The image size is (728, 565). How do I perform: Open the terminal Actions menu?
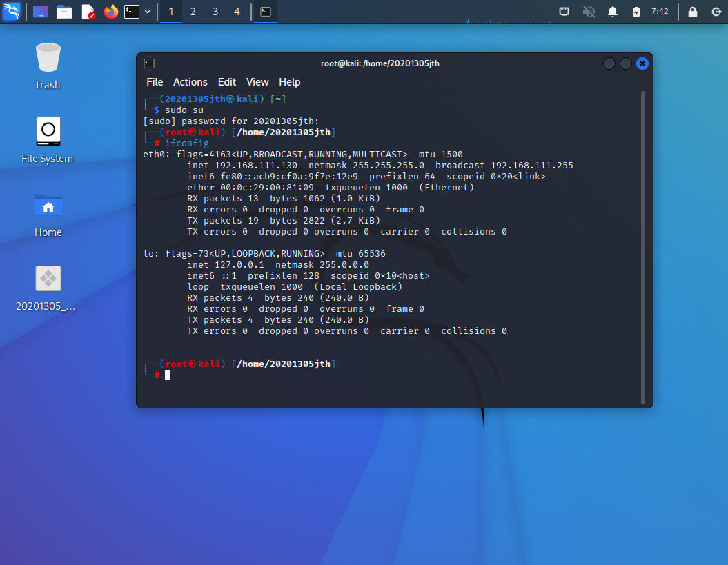(x=190, y=82)
